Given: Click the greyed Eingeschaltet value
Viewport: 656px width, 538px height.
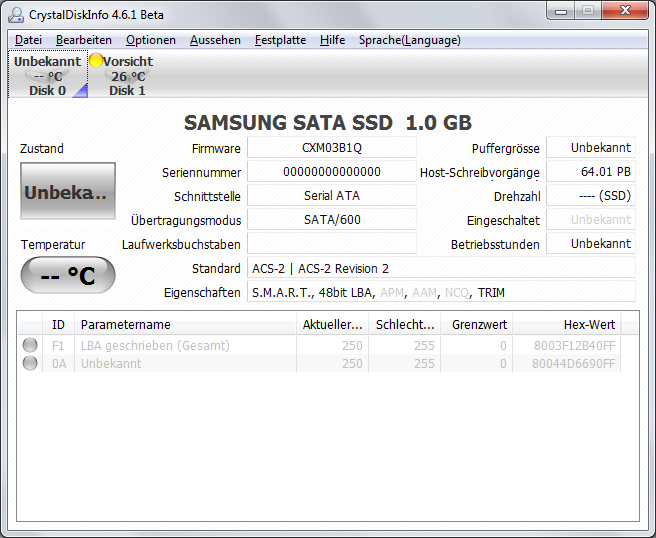Looking at the screenshot, I should coord(591,220).
